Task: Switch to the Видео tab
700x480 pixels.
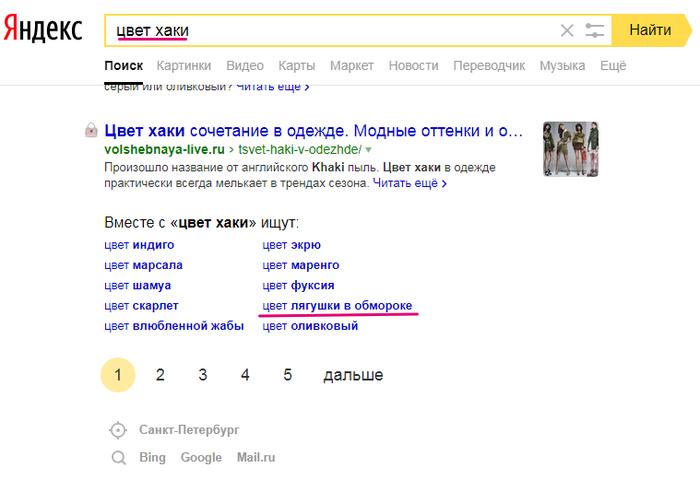Action: point(245,66)
